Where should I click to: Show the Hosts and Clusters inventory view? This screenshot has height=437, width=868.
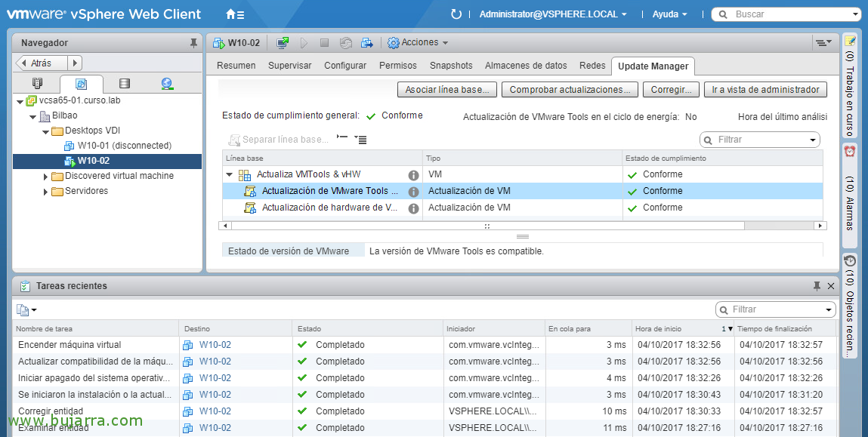[x=37, y=84]
